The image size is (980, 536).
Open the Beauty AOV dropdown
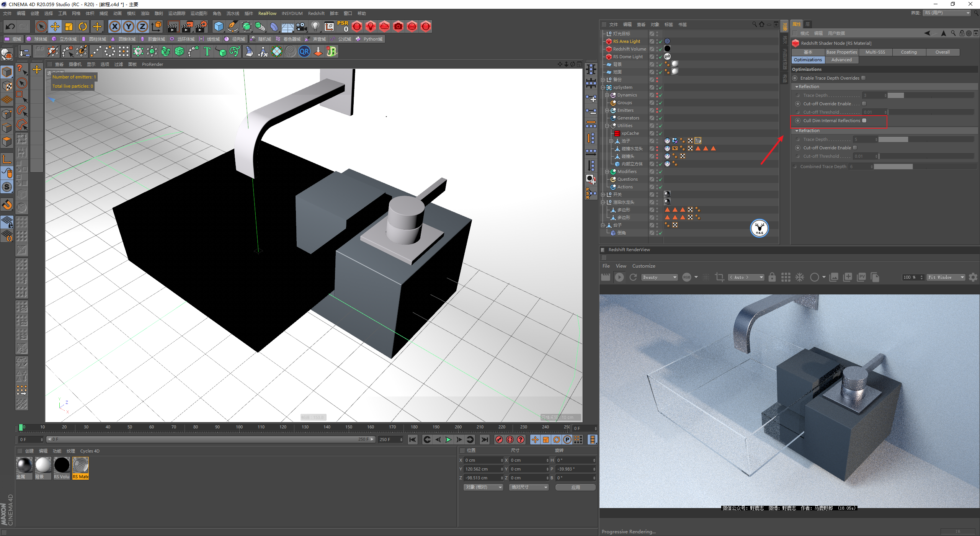(x=660, y=277)
